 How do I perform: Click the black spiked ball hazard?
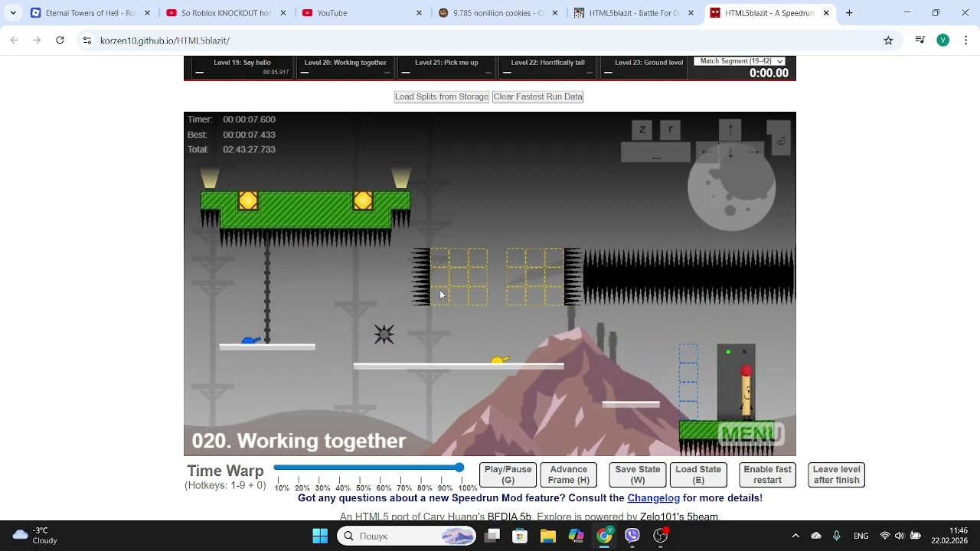pos(384,334)
